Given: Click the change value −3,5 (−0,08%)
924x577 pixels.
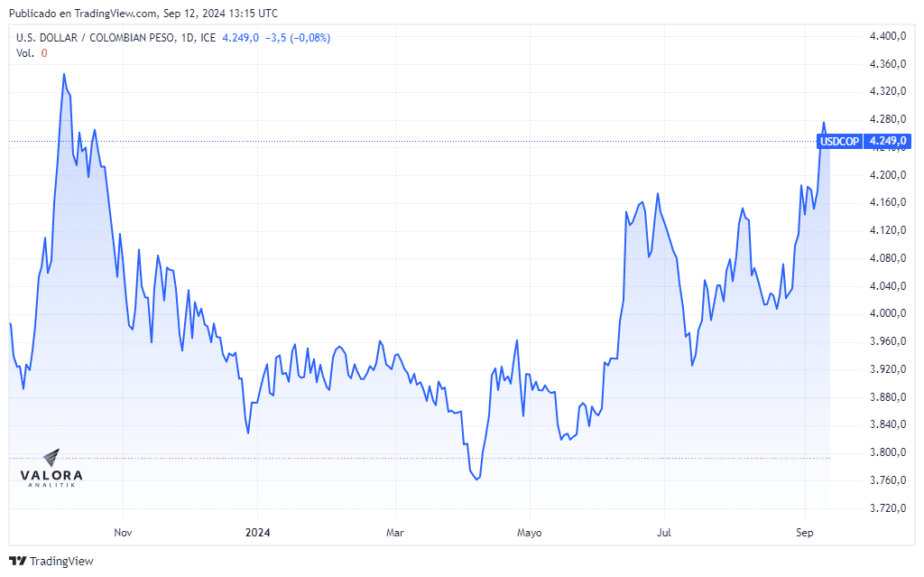Looking at the screenshot, I should pos(298,38).
